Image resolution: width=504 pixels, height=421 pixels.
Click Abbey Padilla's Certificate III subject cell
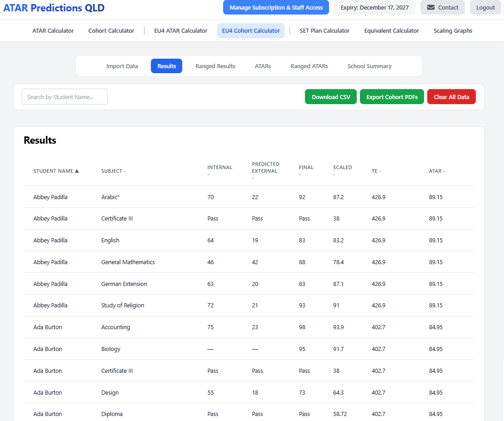[x=117, y=218]
